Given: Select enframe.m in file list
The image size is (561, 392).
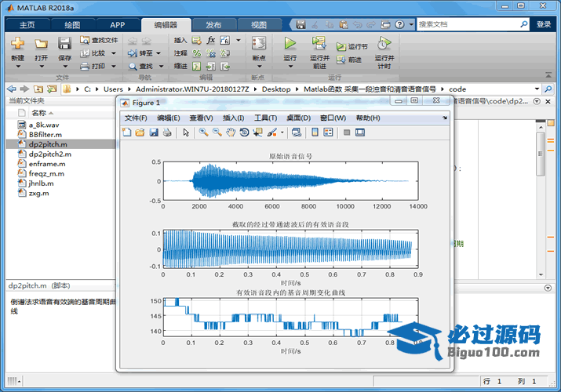Looking at the screenshot, I should click(x=47, y=164).
